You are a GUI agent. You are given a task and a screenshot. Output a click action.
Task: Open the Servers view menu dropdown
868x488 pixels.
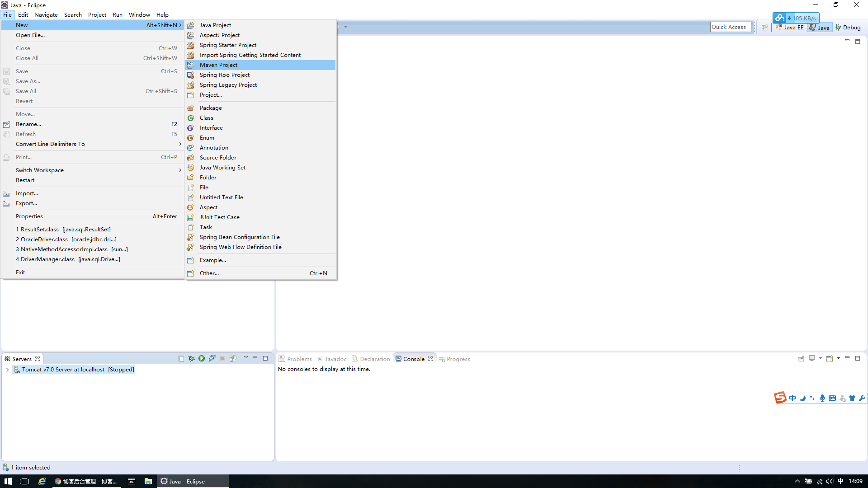pyautogui.click(x=246, y=357)
